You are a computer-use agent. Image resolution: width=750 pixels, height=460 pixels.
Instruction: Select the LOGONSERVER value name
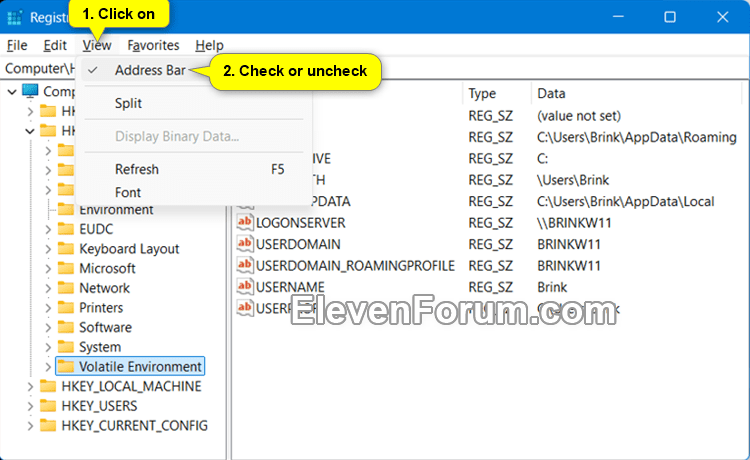tap(300, 223)
